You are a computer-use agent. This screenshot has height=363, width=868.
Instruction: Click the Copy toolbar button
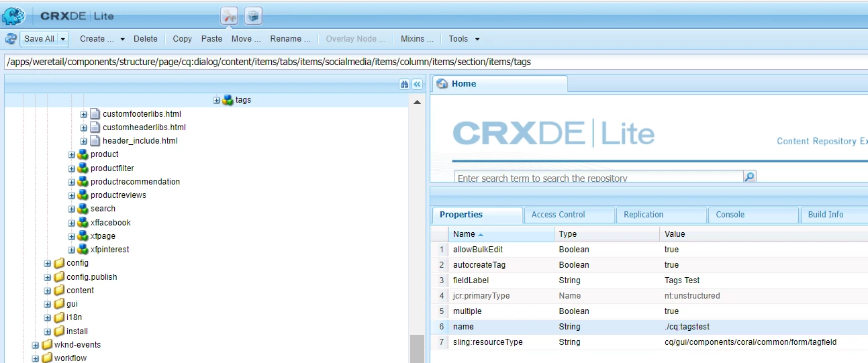point(182,39)
